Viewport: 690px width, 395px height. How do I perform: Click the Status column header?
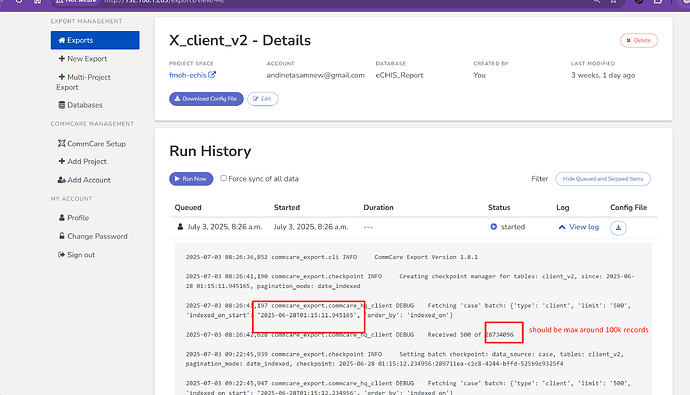pyautogui.click(x=499, y=208)
